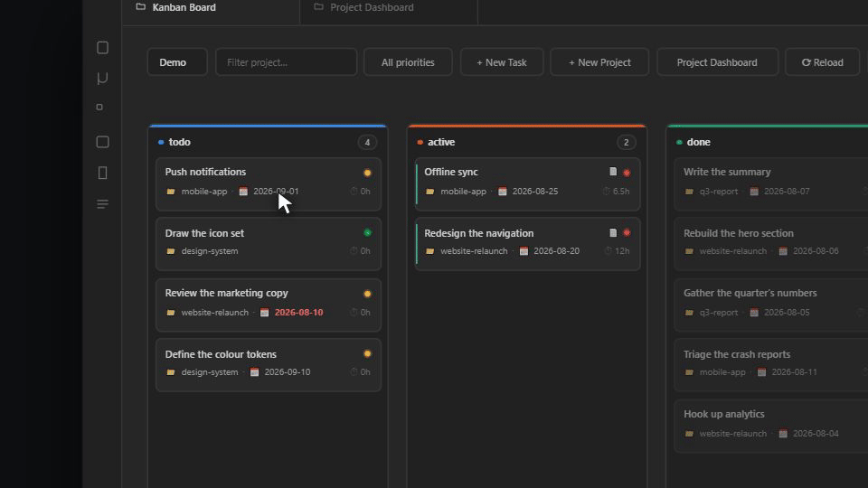Click the lines list icon in sidebar
This screenshot has width=868, height=488.
(x=102, y=204)
